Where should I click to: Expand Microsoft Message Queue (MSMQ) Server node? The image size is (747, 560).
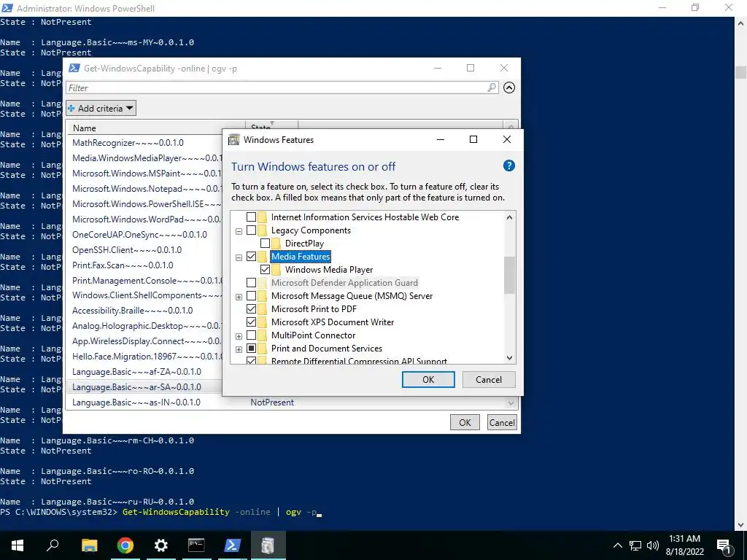coord(239,297)
